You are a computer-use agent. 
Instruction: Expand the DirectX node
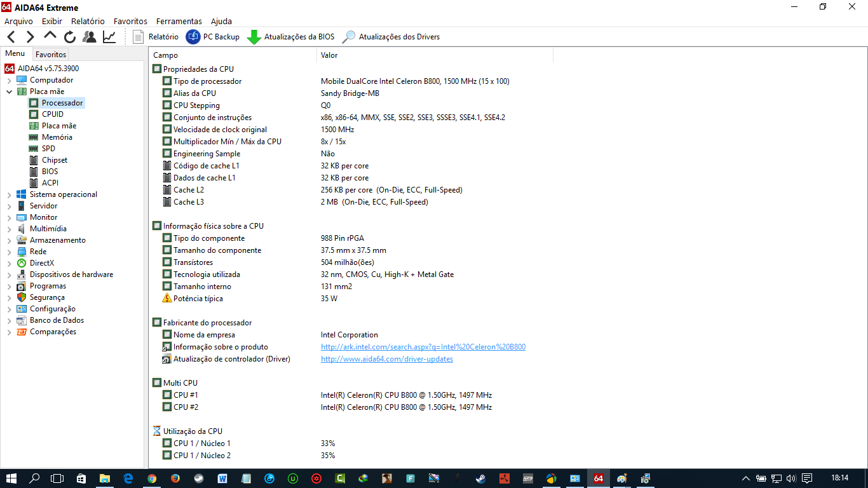pos(10,263)
